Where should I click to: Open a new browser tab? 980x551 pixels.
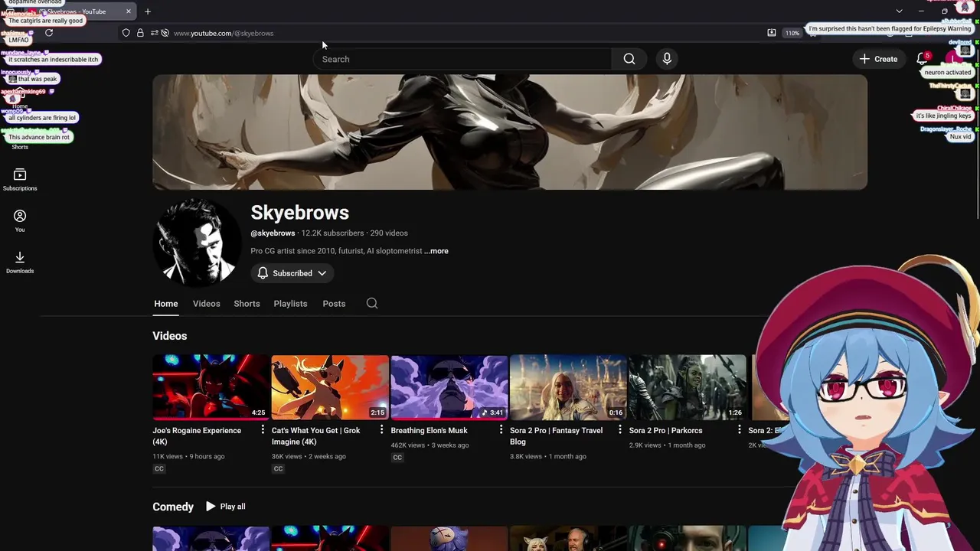point(148,11)
